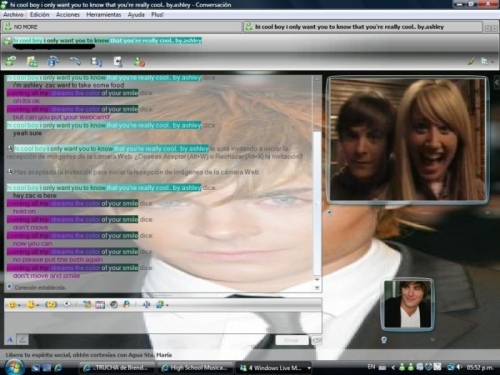Show hidden tray icons arrow

pyautogui.click(x=393, y=367)
